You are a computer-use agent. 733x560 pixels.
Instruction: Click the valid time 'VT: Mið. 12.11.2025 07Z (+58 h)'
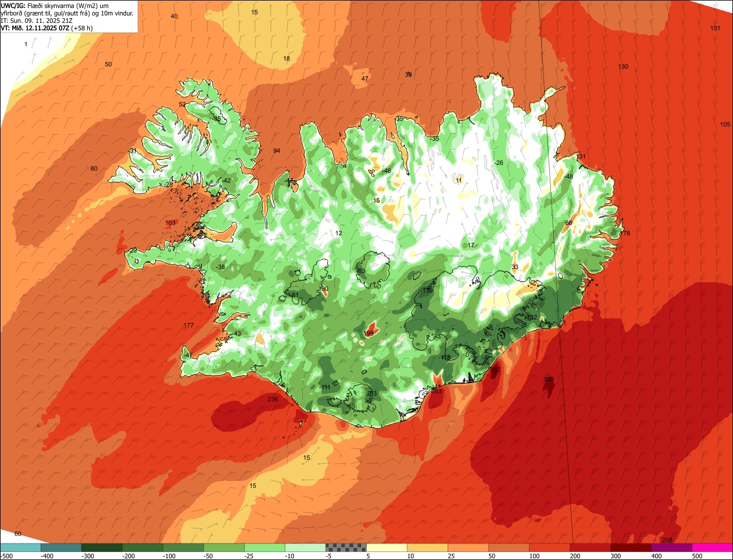tap(47, 27)
